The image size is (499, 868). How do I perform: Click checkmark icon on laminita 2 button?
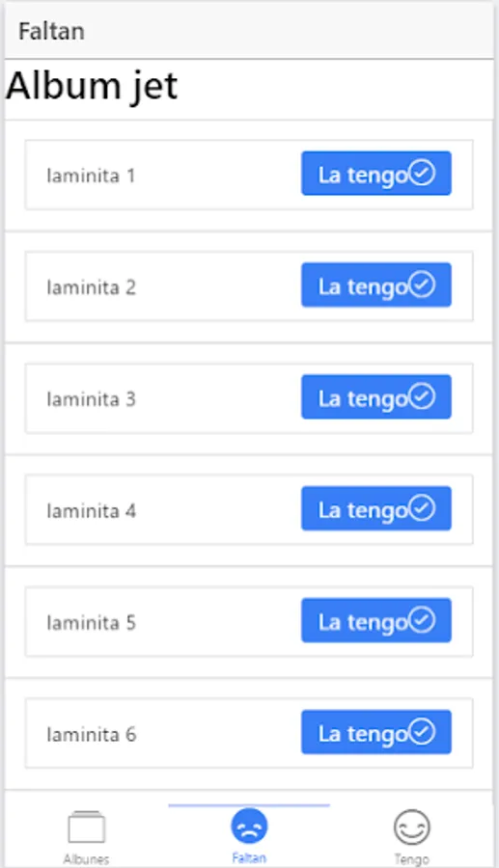(x=422, y=285)
